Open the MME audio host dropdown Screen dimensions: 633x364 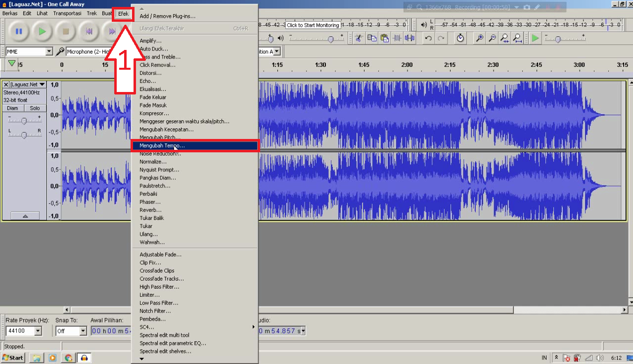click(49, 51)
